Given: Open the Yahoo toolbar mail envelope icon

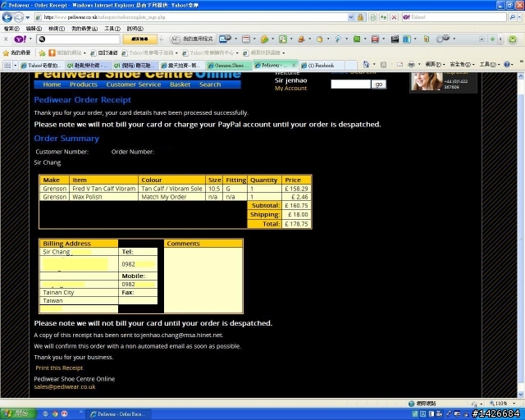Looking at the screenshot, I should click(x=225, y=39).
